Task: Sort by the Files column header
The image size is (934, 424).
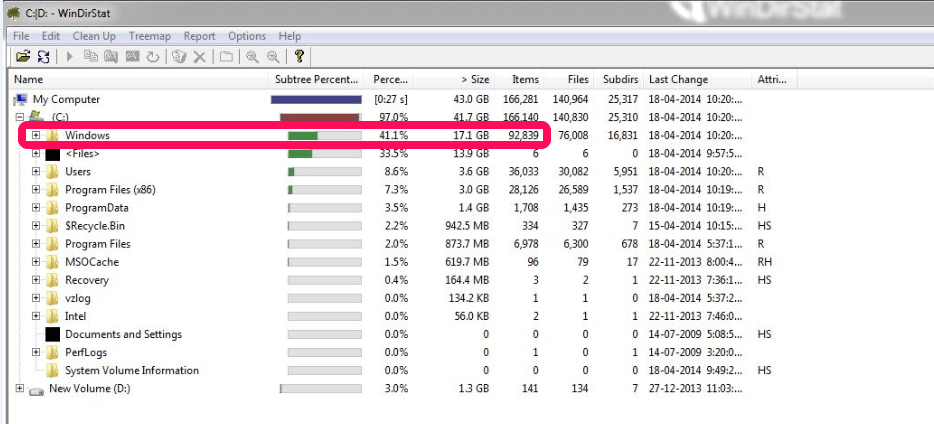Action: tap(568, 79)
